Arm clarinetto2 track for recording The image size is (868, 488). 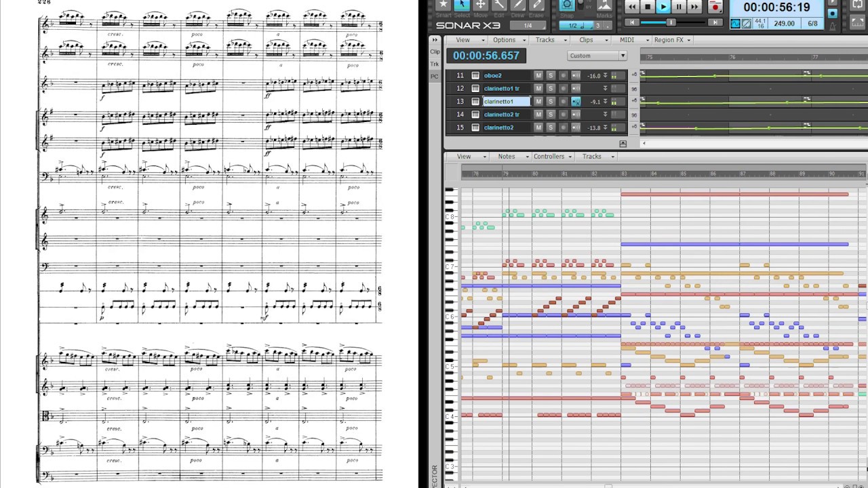(x=563, y=127)
